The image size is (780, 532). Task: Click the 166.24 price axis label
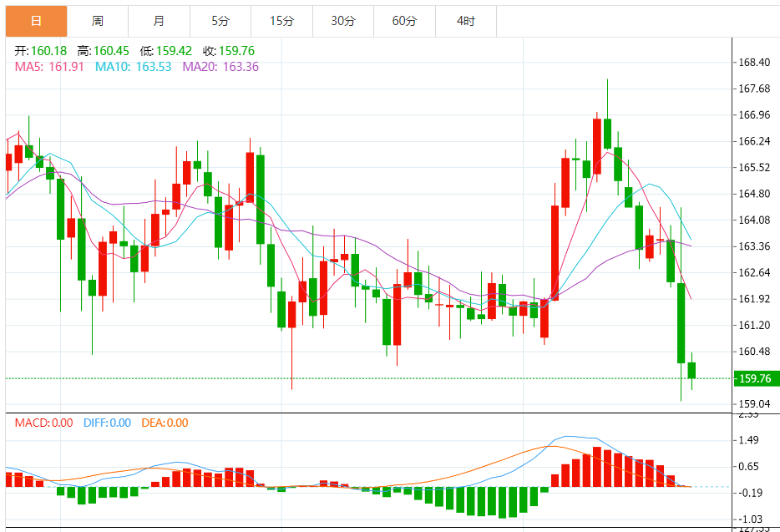(x=754, y=141)
